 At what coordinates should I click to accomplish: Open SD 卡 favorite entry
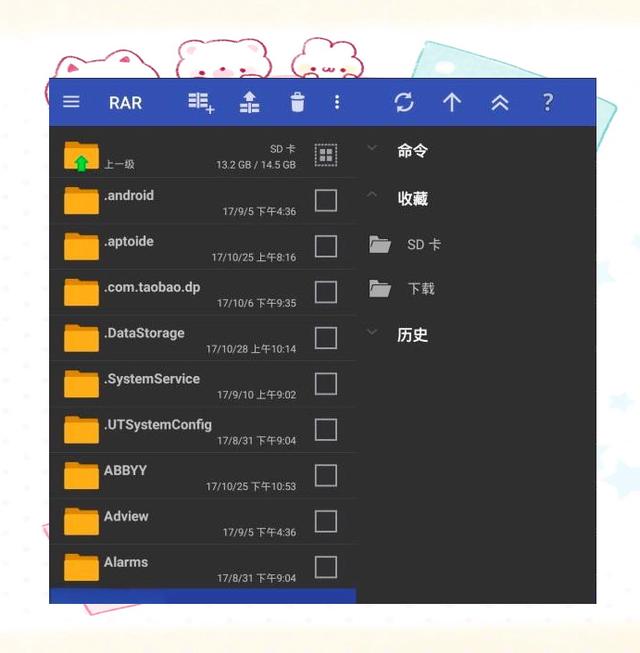[405, 244]
